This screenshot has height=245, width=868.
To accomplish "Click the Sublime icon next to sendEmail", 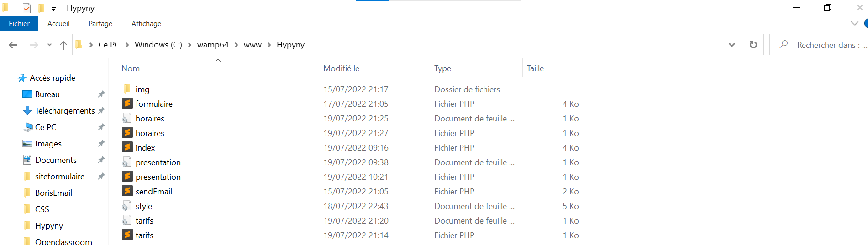I will pyautogui.click(x=127, y=191).
